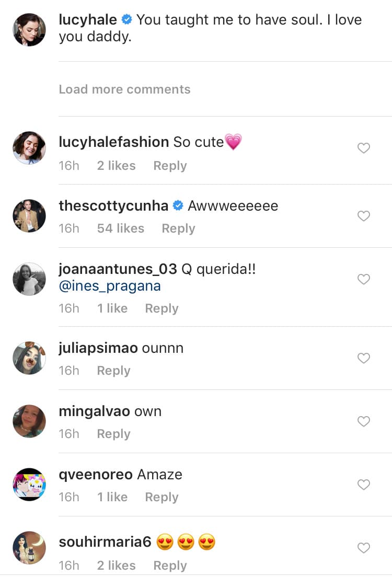Like lucyhalefashion's comment with the heart icon
Screen dimensions: 392x587
(364, 148)
